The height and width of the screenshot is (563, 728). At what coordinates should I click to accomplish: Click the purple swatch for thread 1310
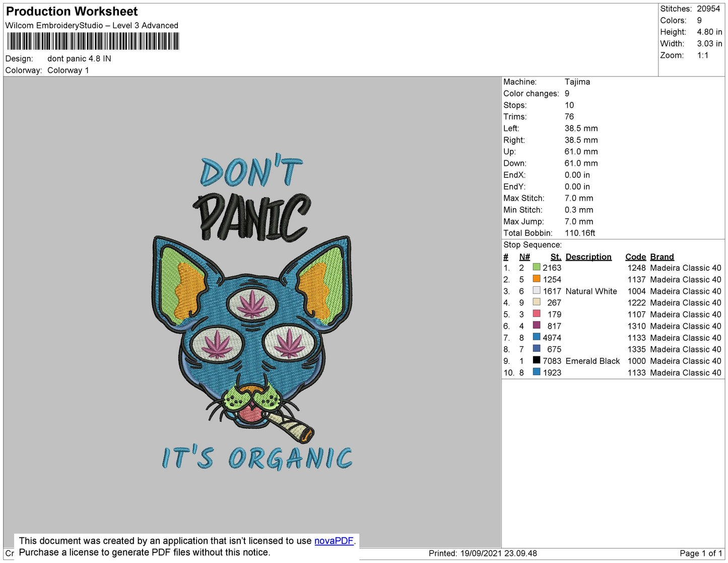(537, 326)
